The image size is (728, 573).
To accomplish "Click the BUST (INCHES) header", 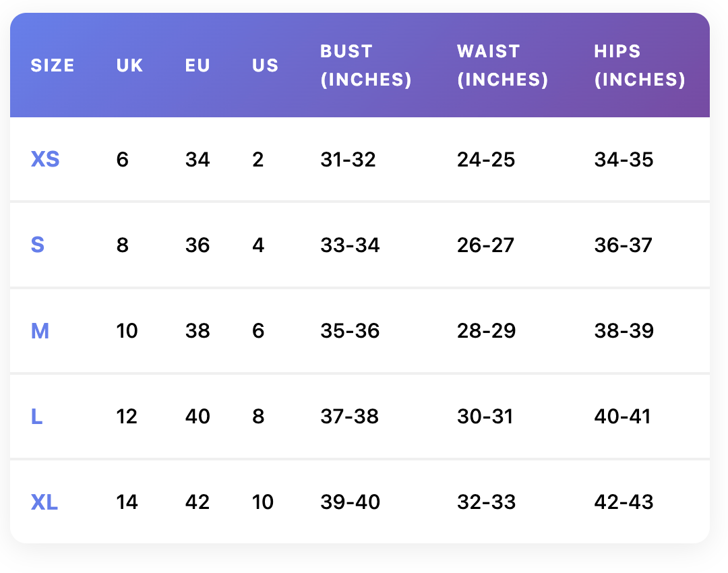I will tap(366, 65).
